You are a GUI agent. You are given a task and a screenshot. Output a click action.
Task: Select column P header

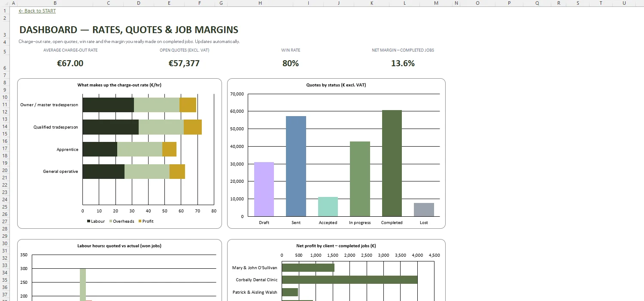pos(509,3)
